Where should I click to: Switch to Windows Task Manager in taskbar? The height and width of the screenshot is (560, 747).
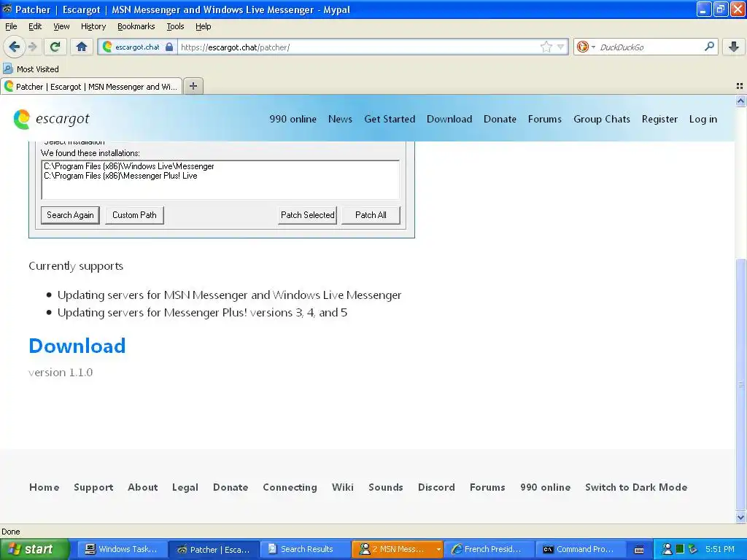click(x=122, y=549)
